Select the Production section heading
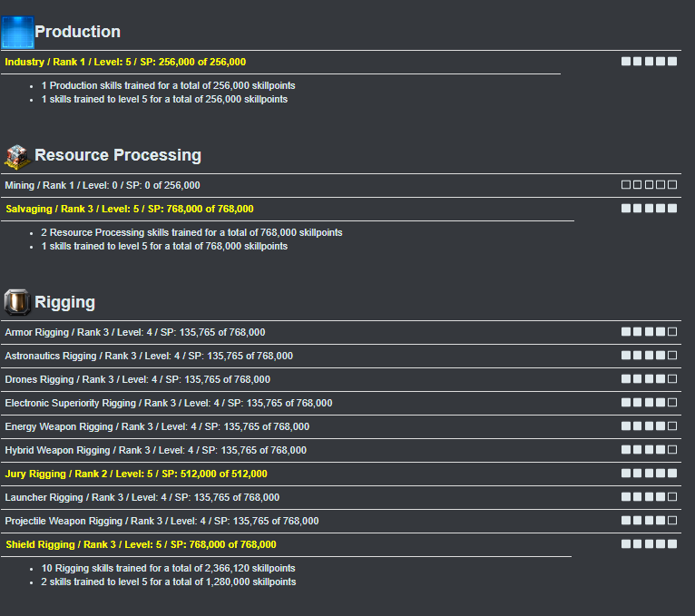 point(77,32)
